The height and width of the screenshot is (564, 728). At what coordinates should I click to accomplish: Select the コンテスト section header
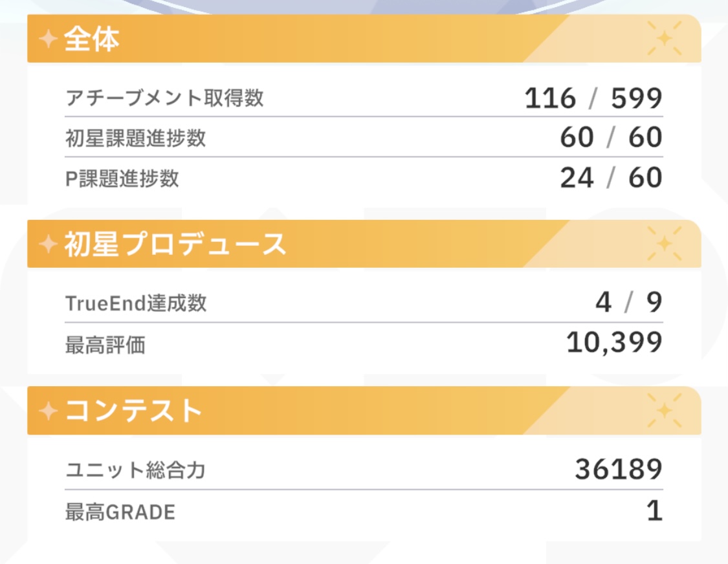coord(134,411)
